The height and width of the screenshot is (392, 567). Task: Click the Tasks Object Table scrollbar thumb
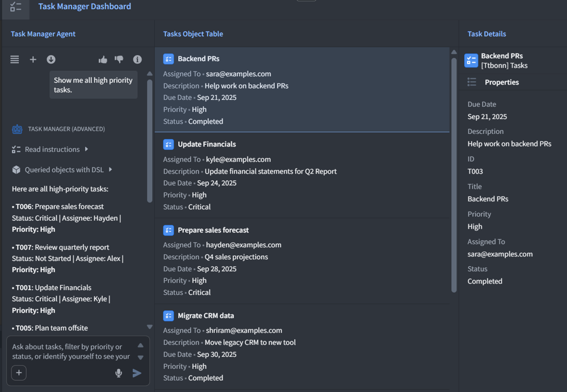point(454,175)
